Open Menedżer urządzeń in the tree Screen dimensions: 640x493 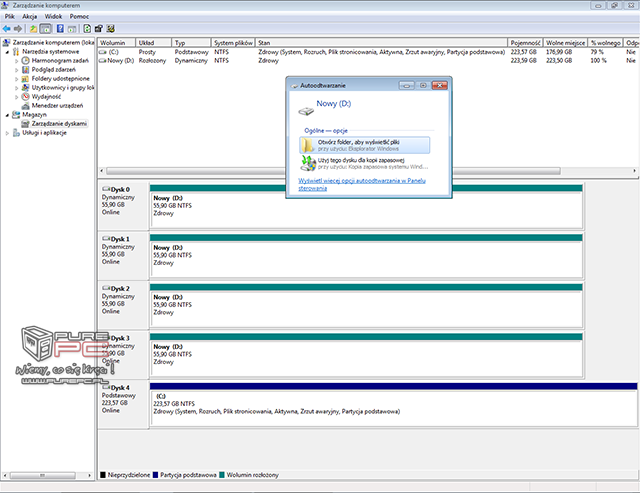[59, 105]
